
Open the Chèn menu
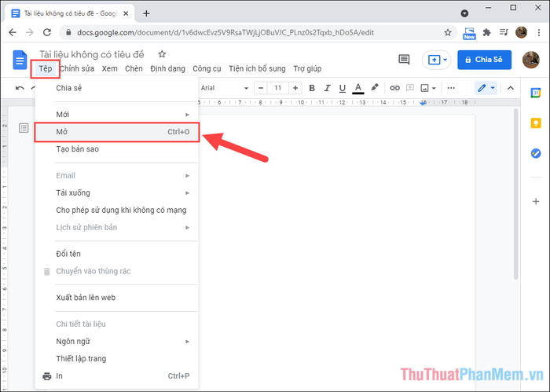[134, 68]
